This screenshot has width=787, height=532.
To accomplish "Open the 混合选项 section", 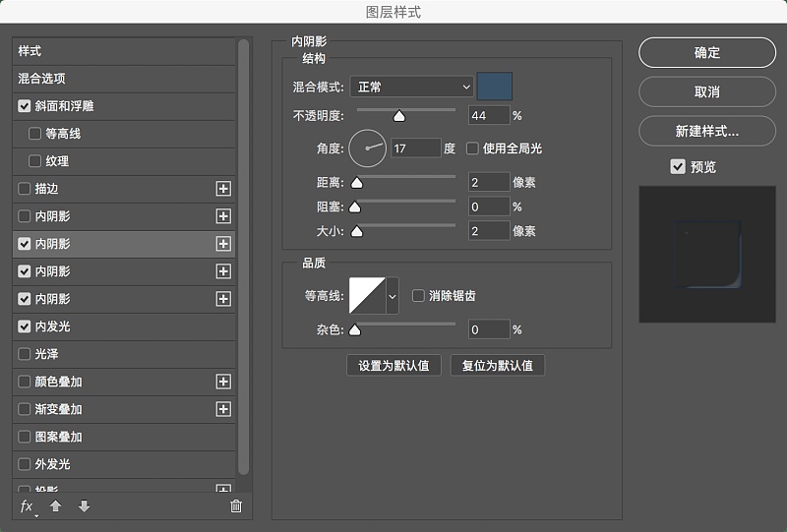I will [x=124, y=79].
